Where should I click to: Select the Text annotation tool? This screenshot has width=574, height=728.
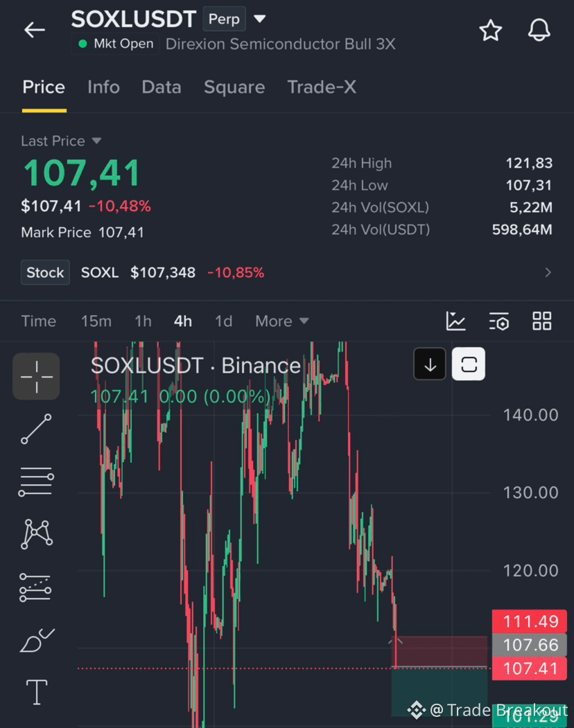click(37, 692)
